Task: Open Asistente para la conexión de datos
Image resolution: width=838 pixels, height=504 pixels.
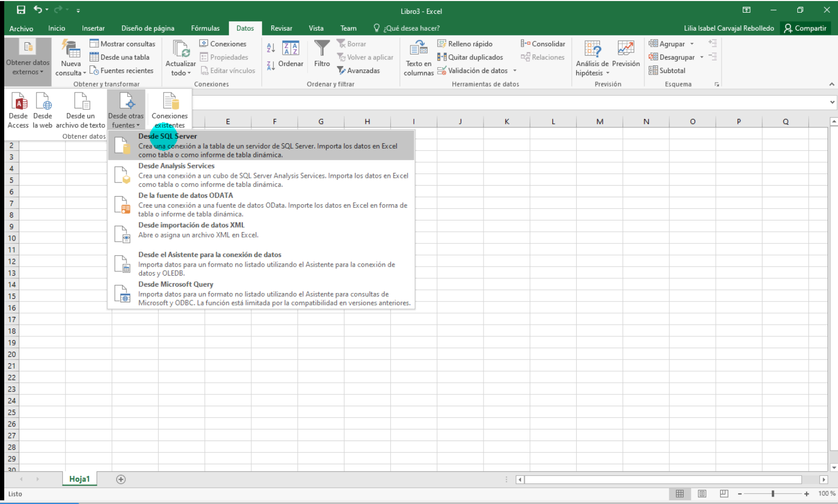Action: coord(261,263)
